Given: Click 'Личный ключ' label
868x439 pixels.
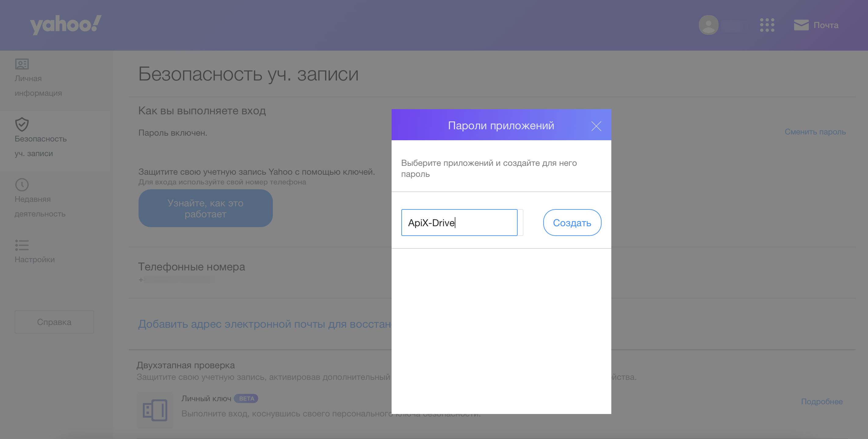Looking at the screenshot, I should tap(206, 398).
